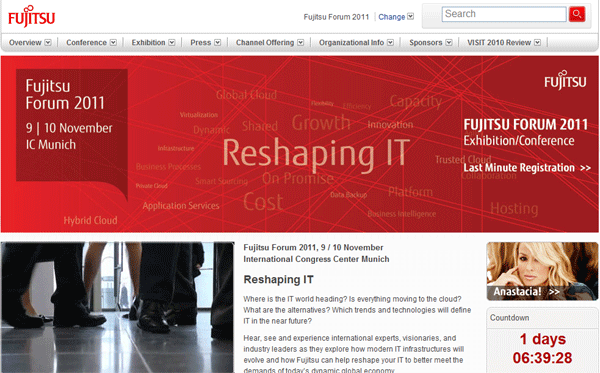
Task: Open the Exhibition menu item
Action: [x=148, y=42]
